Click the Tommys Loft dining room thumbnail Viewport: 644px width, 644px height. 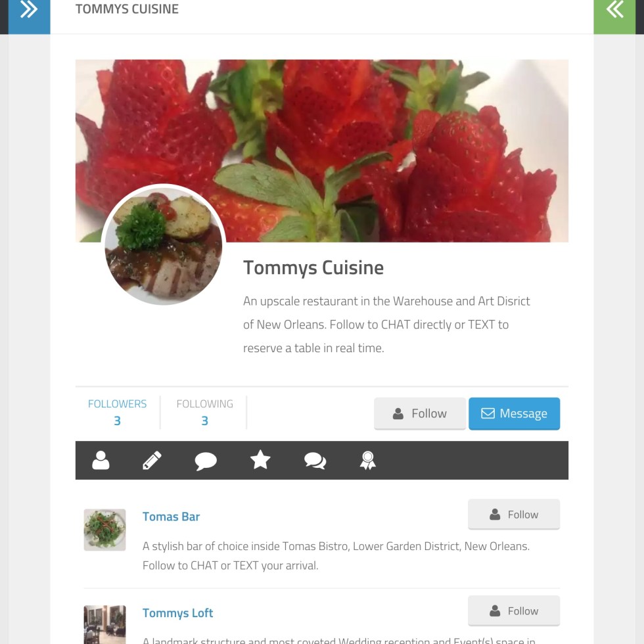coord(104,625)
